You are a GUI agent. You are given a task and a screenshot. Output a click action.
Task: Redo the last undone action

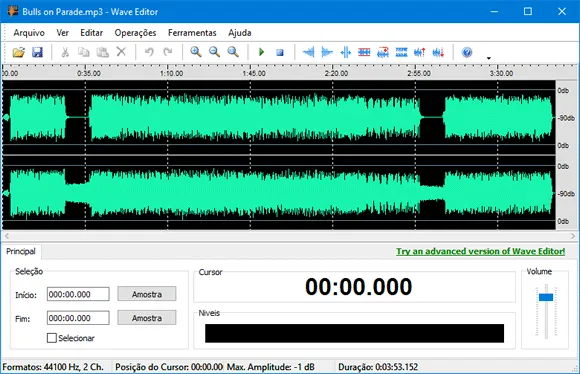pos(168,52)
